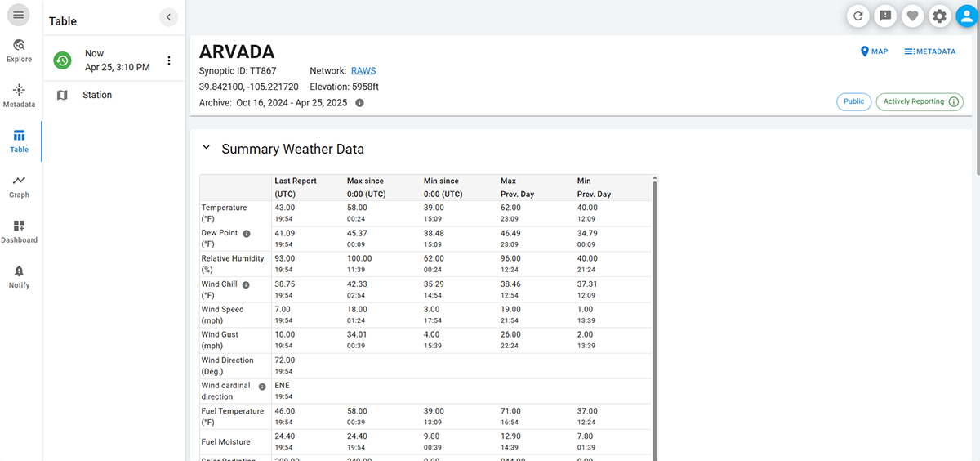This screenshot has width=980, height=461.
Task: Go to Explore in sidebar
Action: coord(19,50)
